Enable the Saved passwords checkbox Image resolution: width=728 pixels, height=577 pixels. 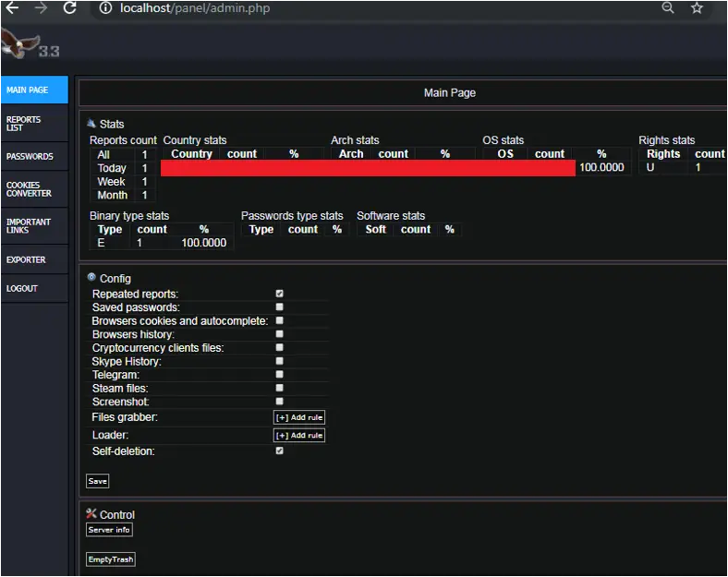[x=280, y=307]
